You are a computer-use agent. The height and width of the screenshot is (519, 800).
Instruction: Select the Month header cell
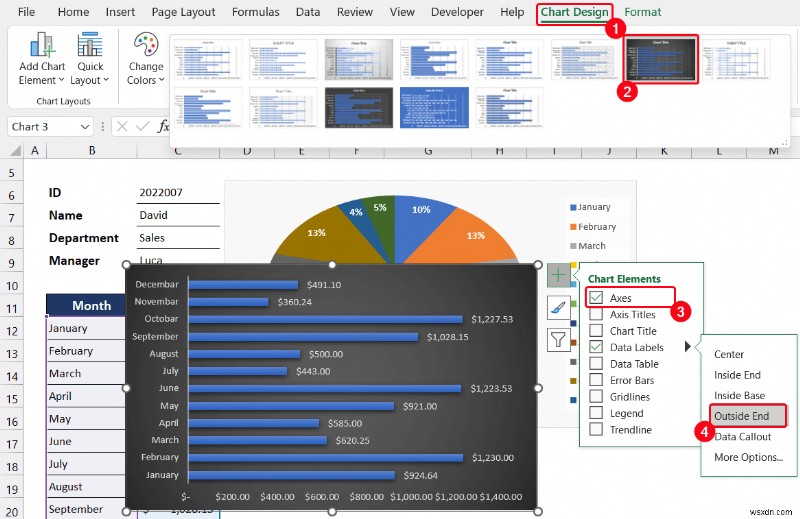click(86, 305)
